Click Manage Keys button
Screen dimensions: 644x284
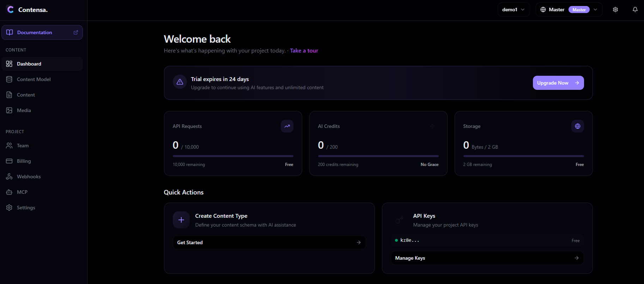pyautogui.click(x=487, y=258)
